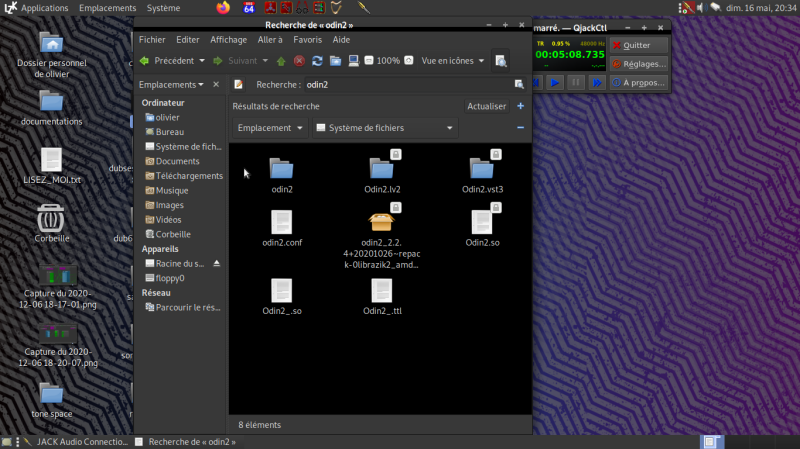Select the Odin2.so file

pyautogui.click(x=482, y=226)
